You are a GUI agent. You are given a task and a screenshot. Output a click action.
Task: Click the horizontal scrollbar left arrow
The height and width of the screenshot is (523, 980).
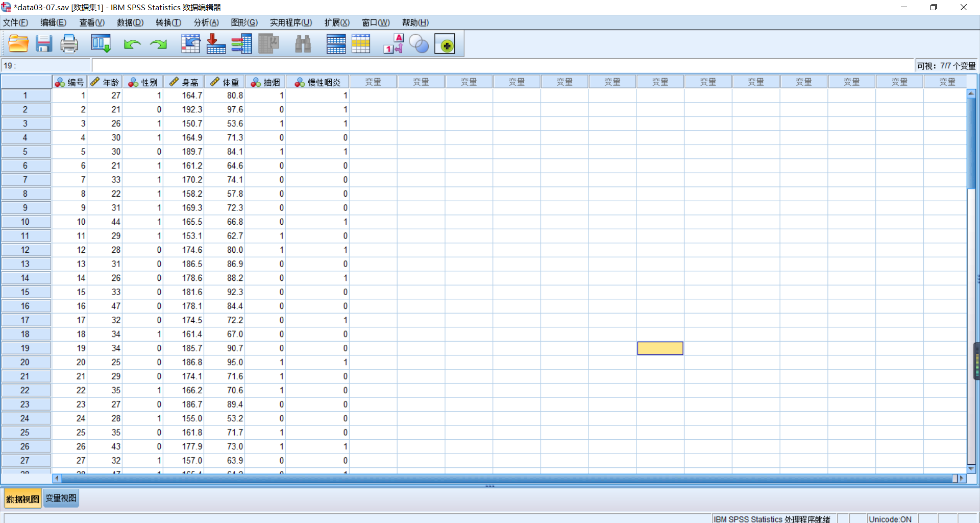(57, 479)
